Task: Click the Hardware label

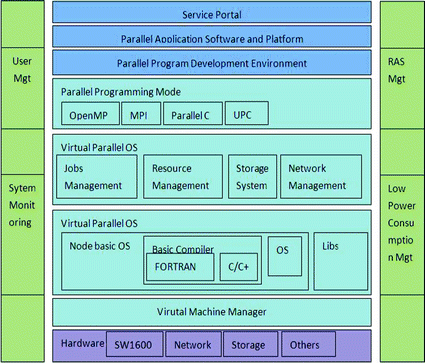Action: [x=82, y=343]
